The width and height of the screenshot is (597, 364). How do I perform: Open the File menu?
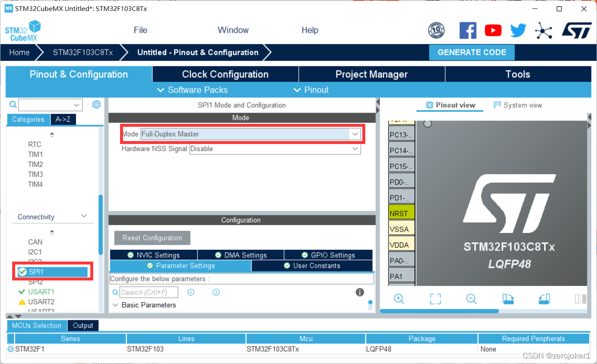[141, 30]
